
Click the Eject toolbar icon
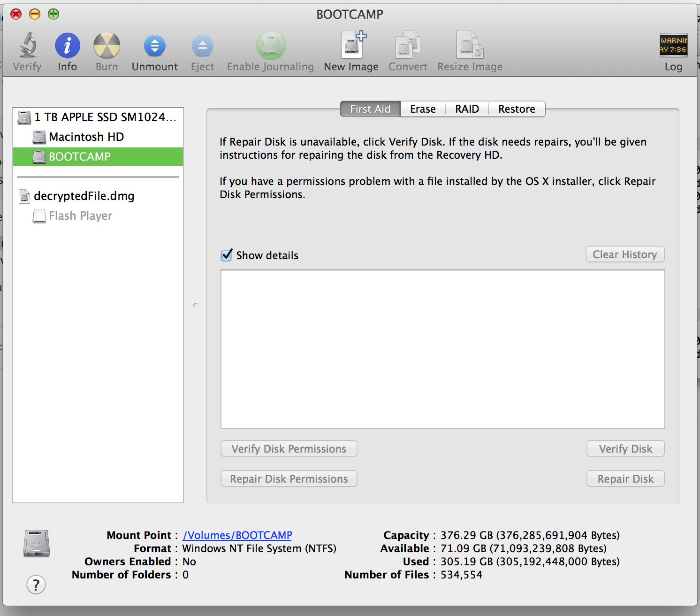pos(203,46)
